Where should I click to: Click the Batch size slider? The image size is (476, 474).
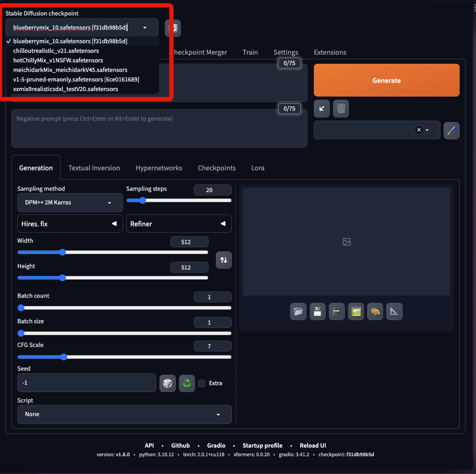[x=124, y=333]
